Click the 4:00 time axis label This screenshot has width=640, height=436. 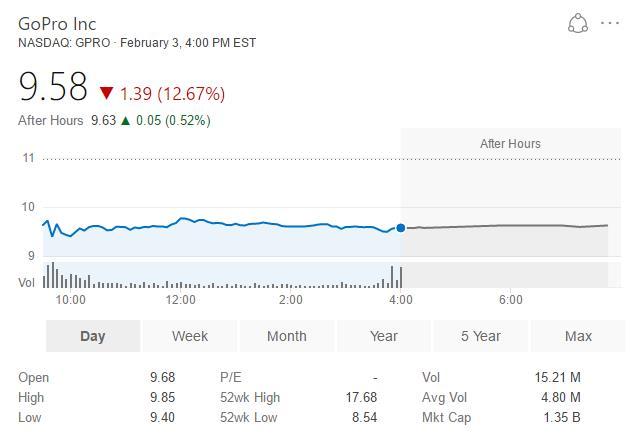pos(401,300)
